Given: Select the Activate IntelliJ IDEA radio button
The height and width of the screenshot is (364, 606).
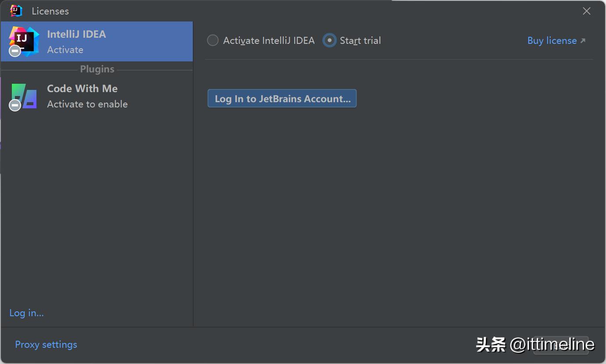Looking at the screenshot, I should [213, 41].
